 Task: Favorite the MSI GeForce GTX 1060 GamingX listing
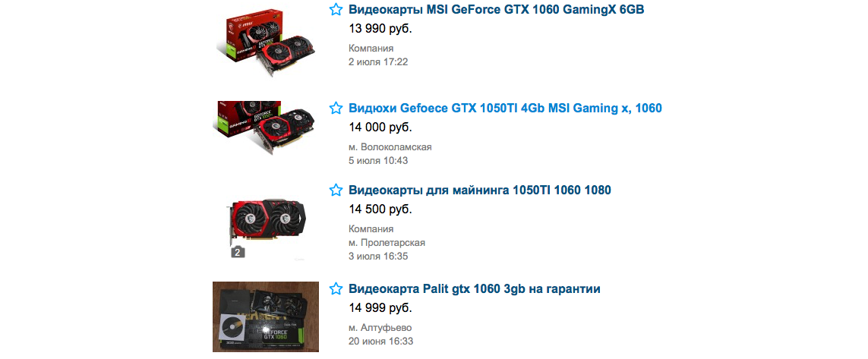point(336,9)
